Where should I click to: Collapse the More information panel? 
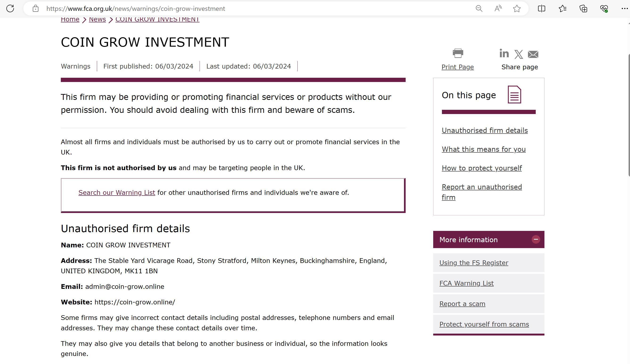(536, 239)
